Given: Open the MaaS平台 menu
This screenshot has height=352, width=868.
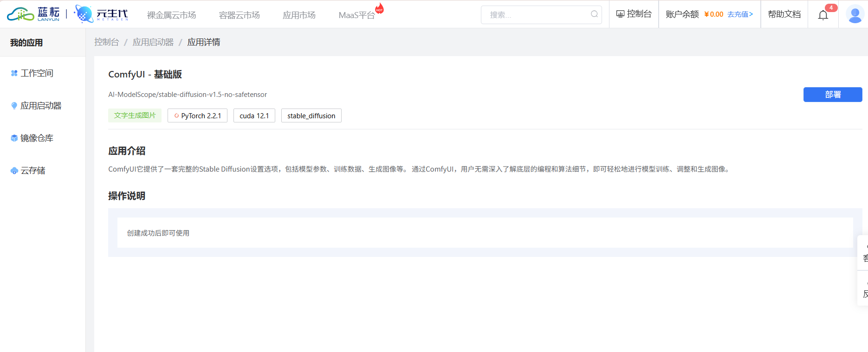Looking at the screenshot, I should point(356,15).
